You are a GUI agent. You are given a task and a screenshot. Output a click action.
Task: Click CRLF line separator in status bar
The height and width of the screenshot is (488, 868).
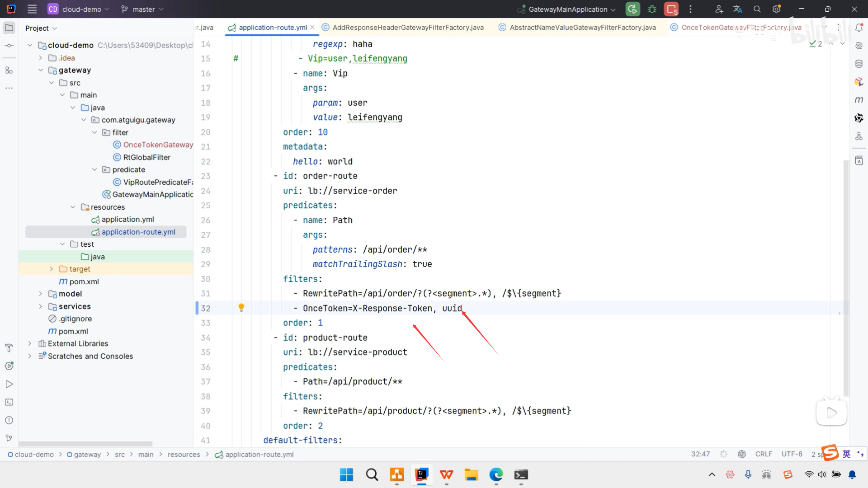pyautogui.click(x=764, y=454)
